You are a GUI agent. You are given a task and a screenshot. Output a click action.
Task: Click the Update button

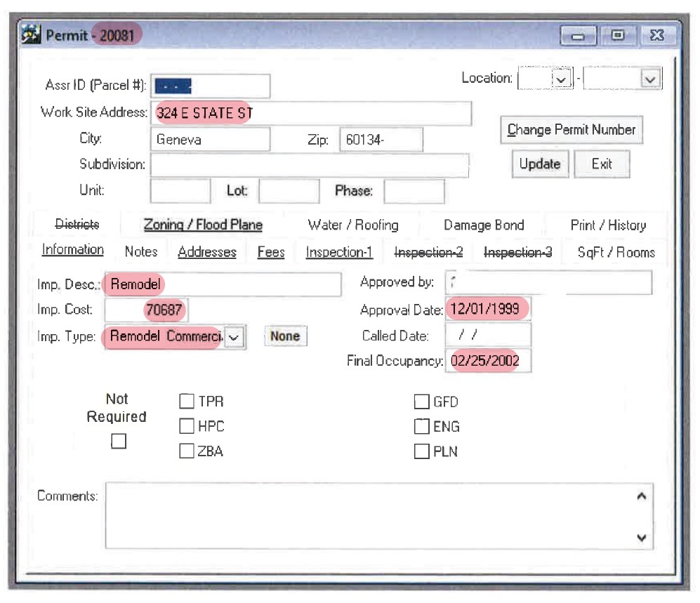(x=539, y=164)
